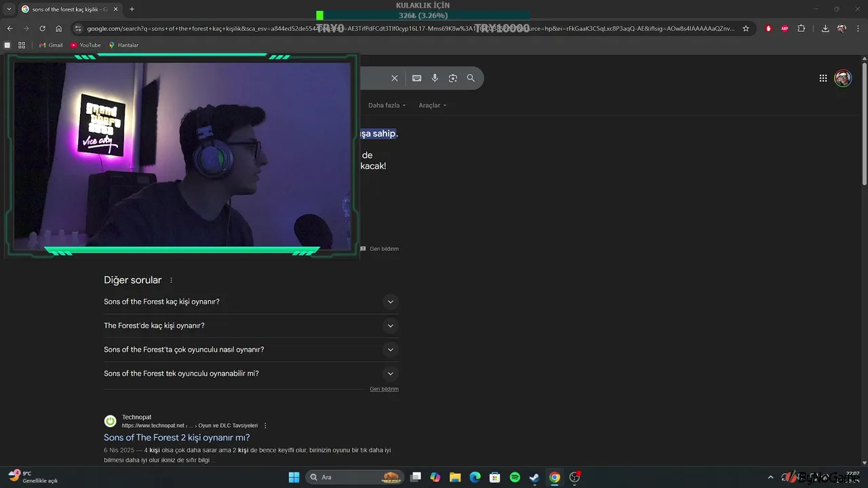This screenshot has height=488, width=868.
Task: Open the Haritalar bookmark
Action: coord(123,45)
